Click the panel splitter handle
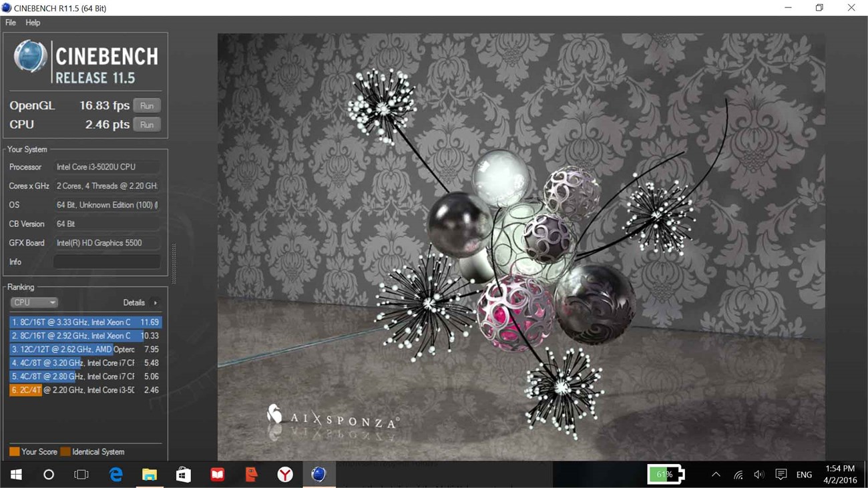 (174, 264)
